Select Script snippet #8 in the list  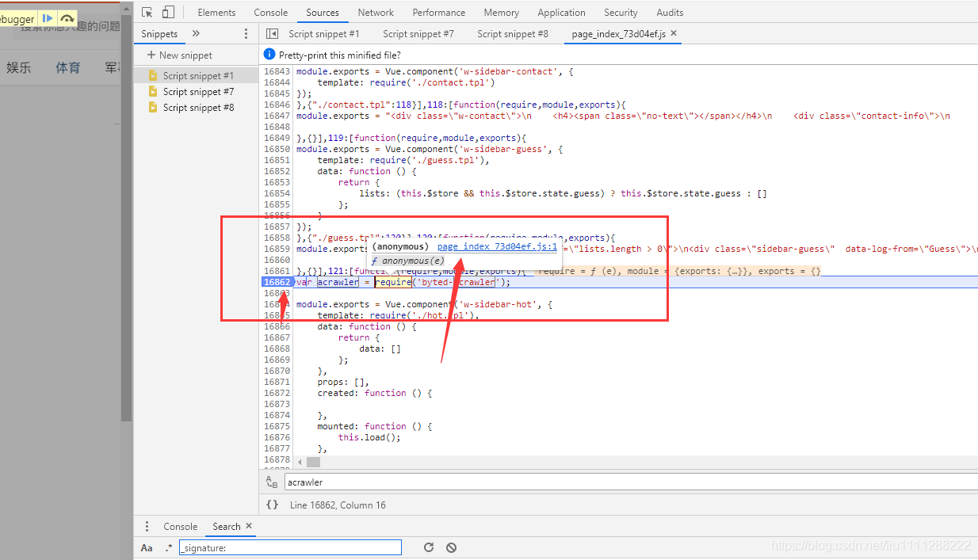click(198, 108)
